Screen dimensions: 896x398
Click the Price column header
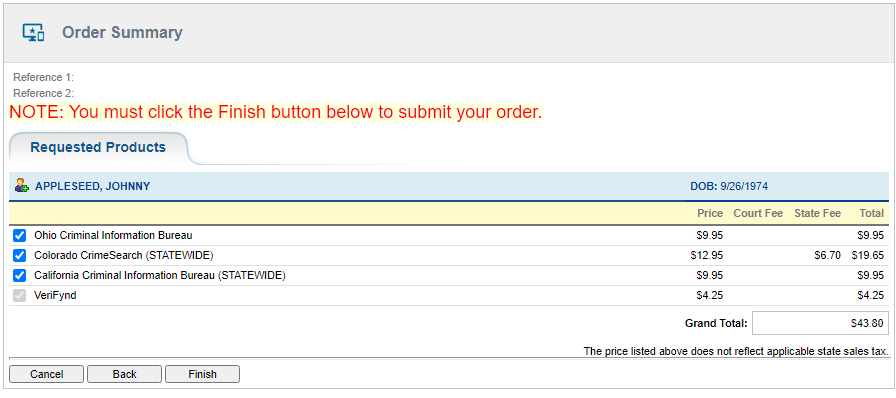coord(710,213)
